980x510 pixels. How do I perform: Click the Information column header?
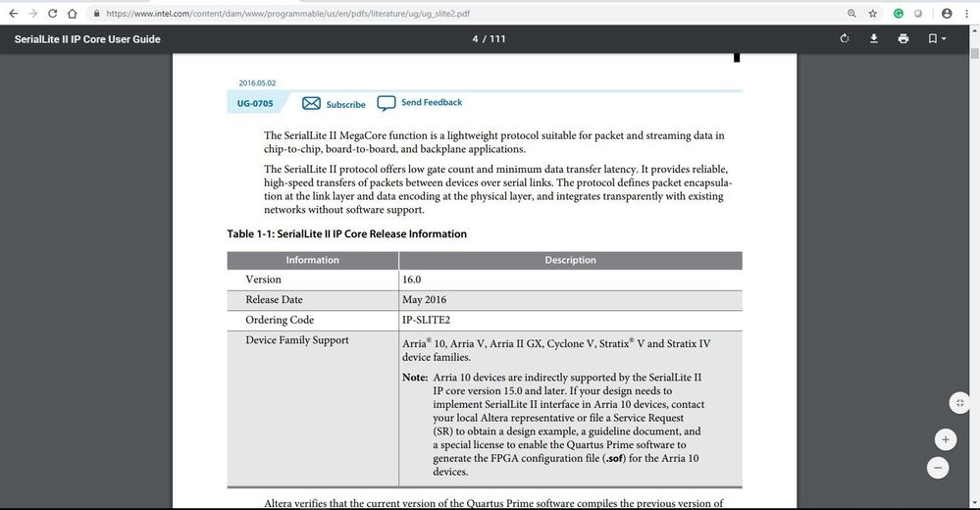[x=313, y=260]
